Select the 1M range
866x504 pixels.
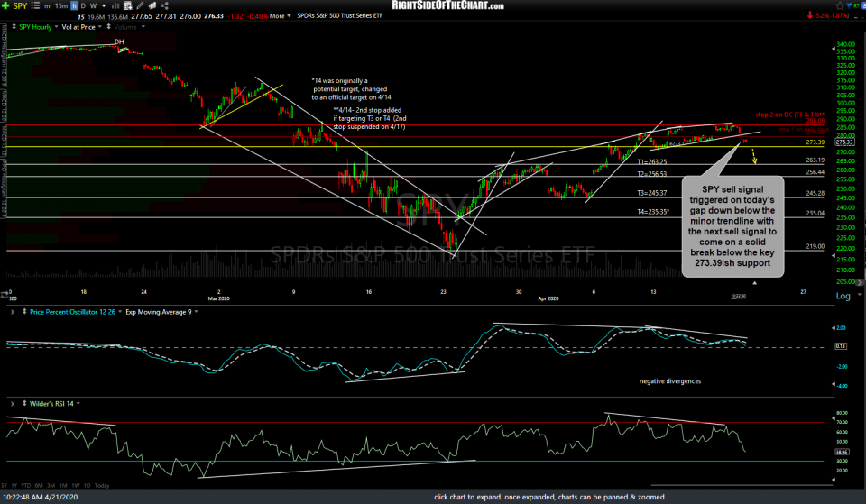[x=63, y=486]
